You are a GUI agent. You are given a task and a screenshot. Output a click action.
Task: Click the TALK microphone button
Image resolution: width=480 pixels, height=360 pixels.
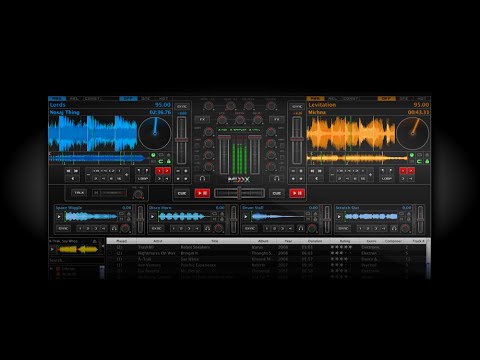[x=79, y=193]
